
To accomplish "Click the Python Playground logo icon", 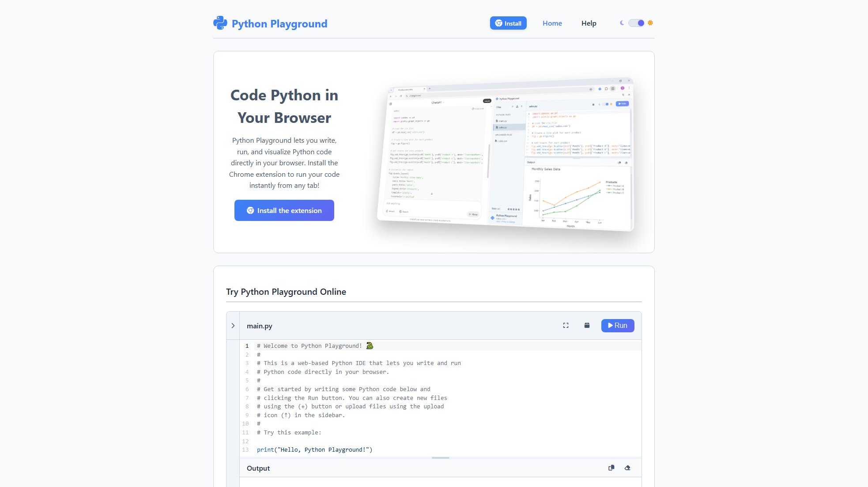I will (x=220, y=23).
